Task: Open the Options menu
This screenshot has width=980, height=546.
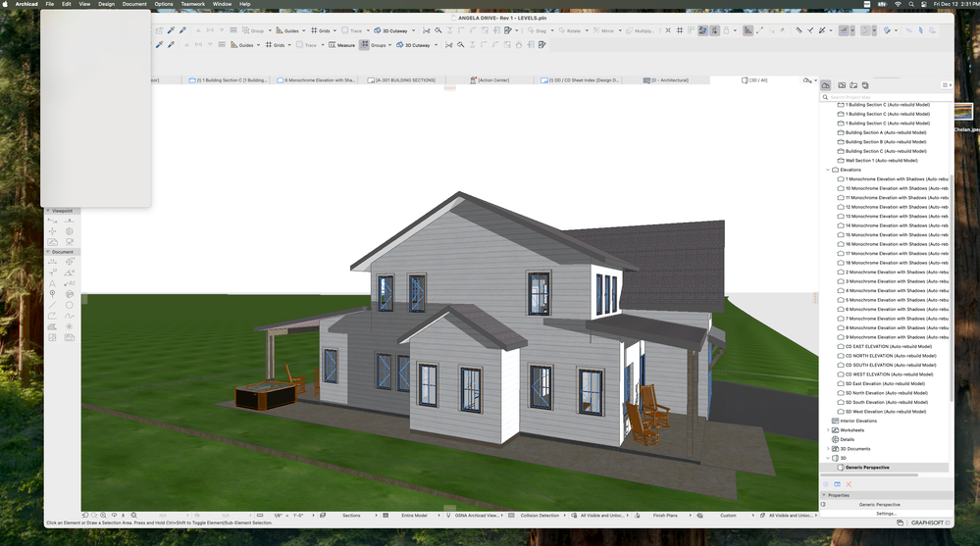Action: pos(164,4)
